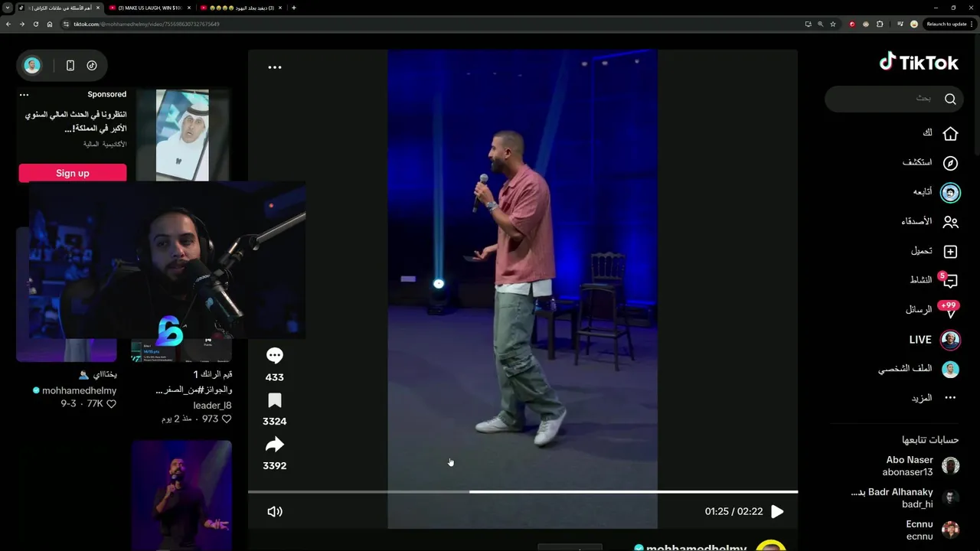This screenshot has height=551, width=980.
Task: Click the browser address bar URL
Action: pyautogui.click(x=147, y=24)
